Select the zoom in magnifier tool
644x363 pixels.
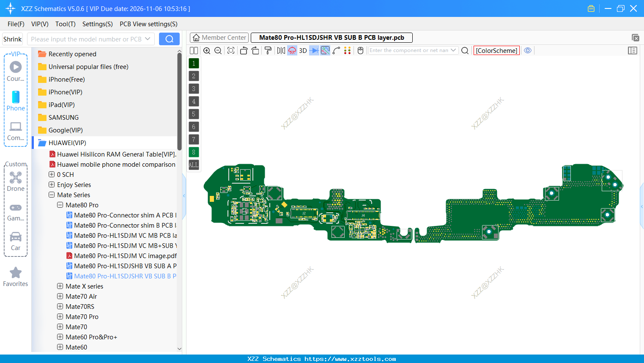207,50
